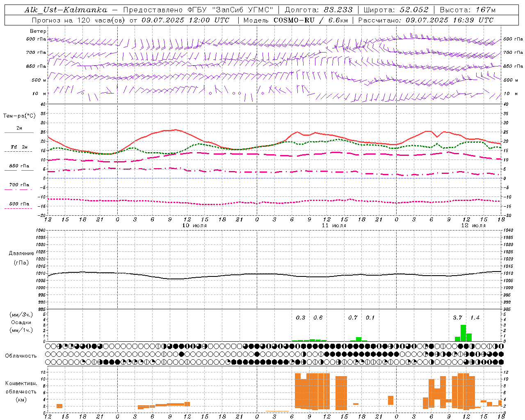Image resolution: width=525 pixels, height=420 pixels.
Task: Click the 11 июля date label
Action: pos(334,226)
